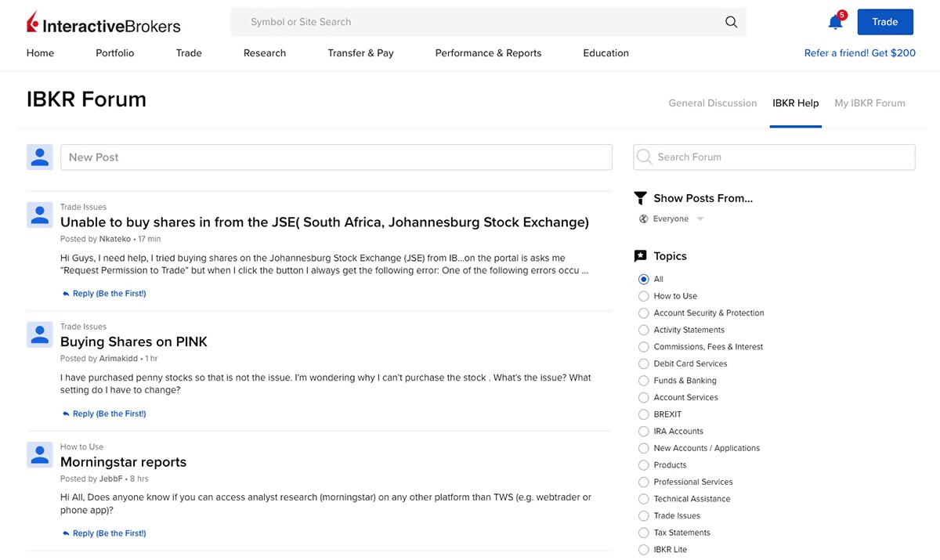Click the Search Forum magnifier icon
The image size is (940, 560).
645,157
